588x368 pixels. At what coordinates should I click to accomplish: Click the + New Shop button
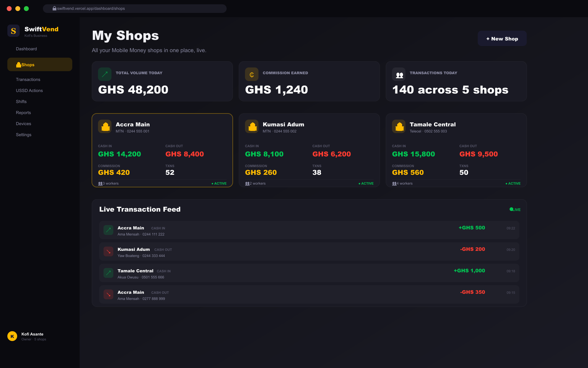tap(502, 38)
